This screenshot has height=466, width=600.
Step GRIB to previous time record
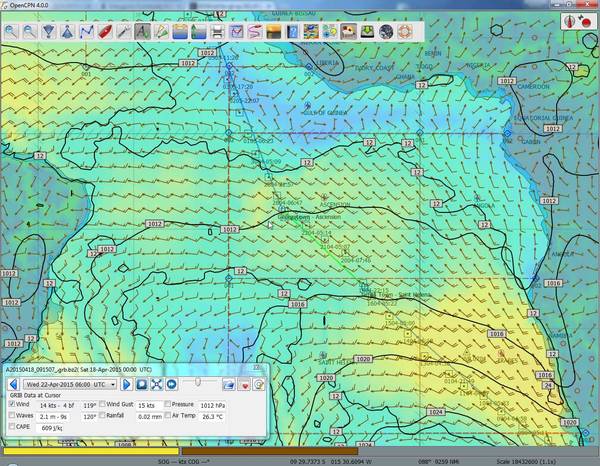point(13,384)
